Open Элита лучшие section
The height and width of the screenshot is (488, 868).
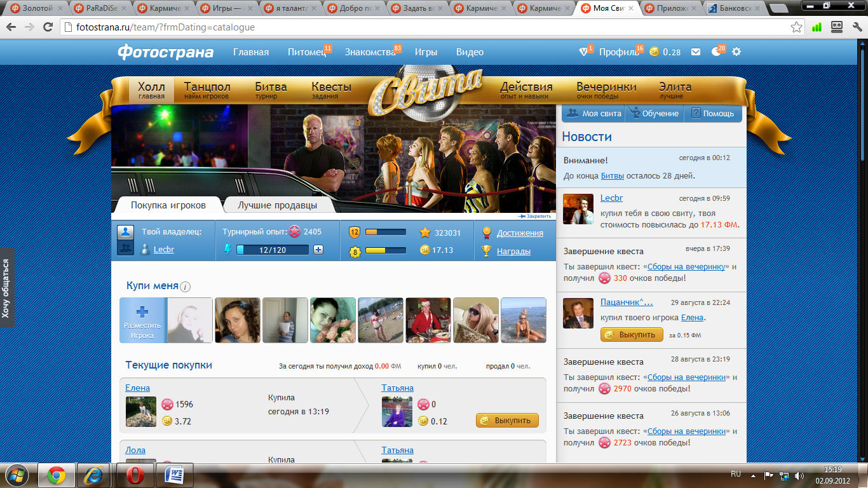tap(675, 90)
